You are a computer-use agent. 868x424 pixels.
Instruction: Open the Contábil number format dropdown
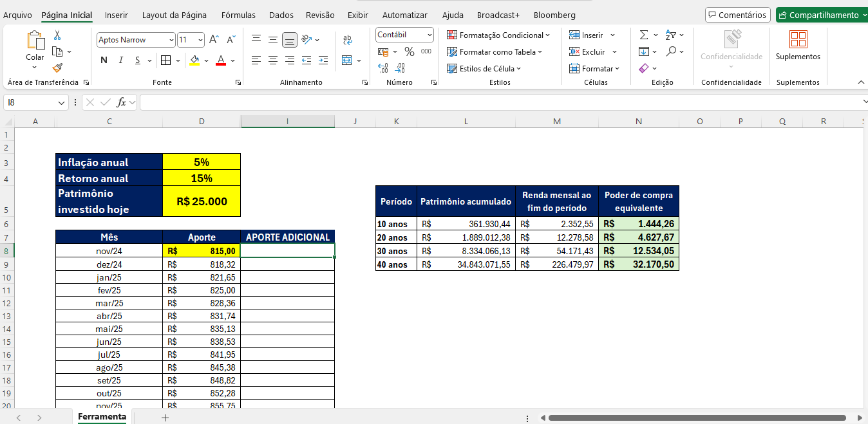click(429, 35)
